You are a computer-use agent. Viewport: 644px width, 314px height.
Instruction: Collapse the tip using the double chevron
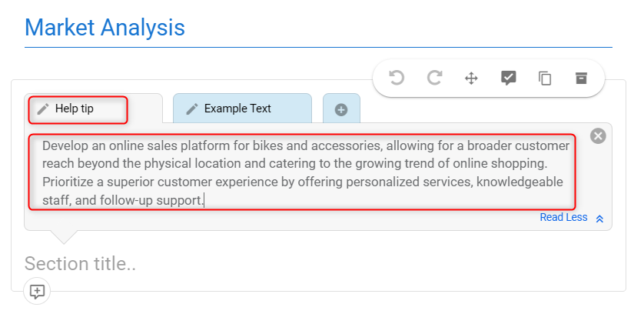[x=599, y=219]
